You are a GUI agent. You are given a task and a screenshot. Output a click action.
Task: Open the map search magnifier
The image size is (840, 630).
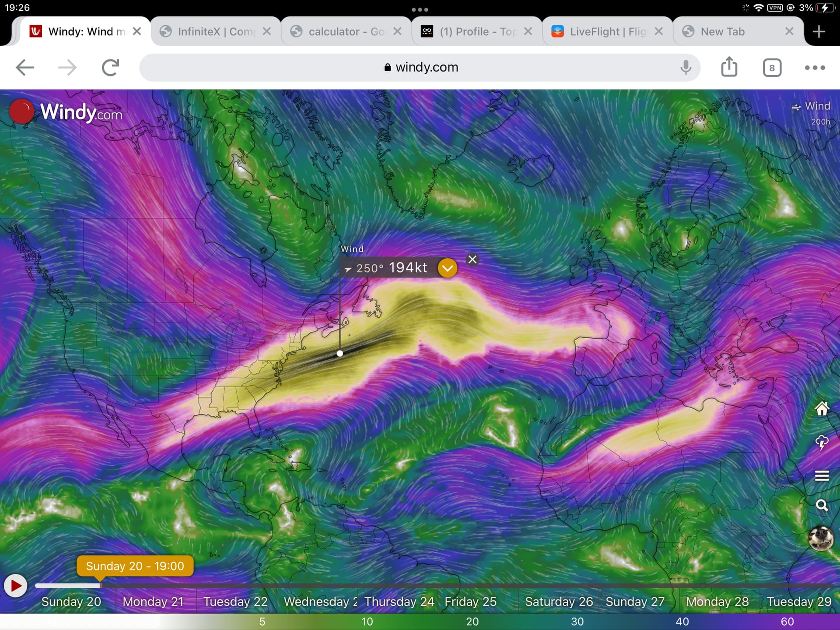[822, 506]
